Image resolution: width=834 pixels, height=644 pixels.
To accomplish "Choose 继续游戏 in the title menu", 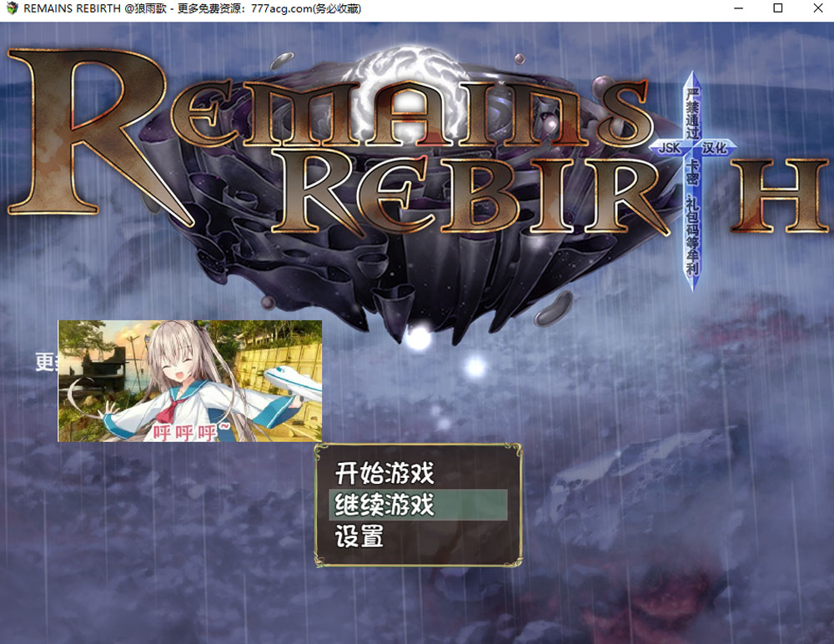I will [418, 505].
